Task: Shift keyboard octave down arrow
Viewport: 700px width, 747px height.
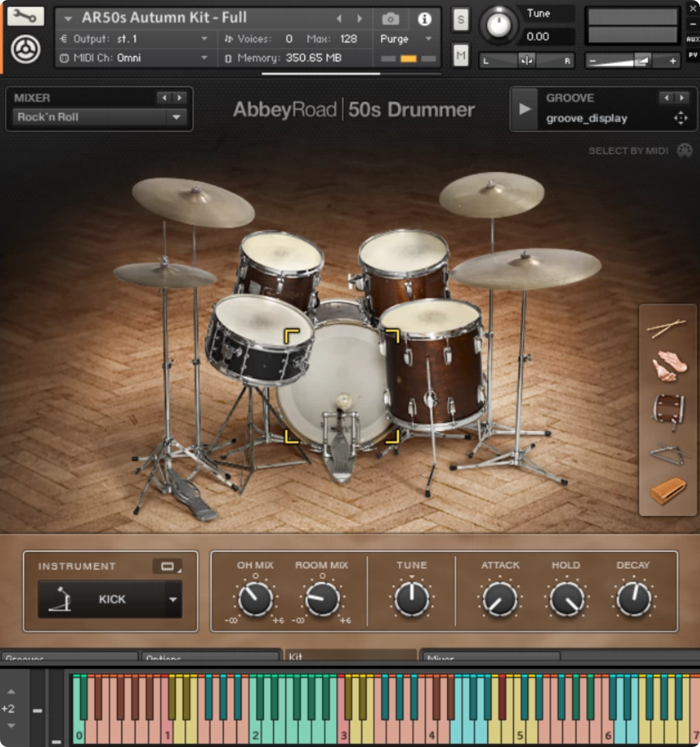Action: pos(11,726)
